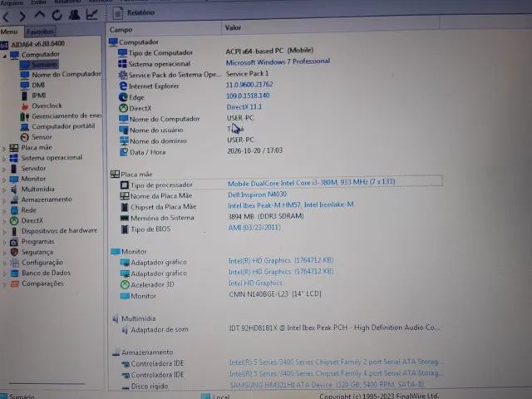Open the Internet Explorer version 11.0.9600.21762 link
Viewport: 532px width, 399px height.
(249, 85)
